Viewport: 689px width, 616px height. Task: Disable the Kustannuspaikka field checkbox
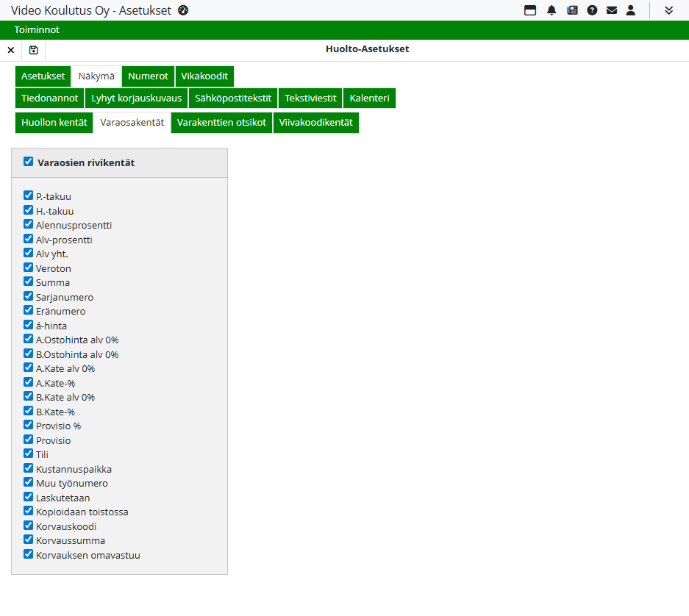coord(29,468)
